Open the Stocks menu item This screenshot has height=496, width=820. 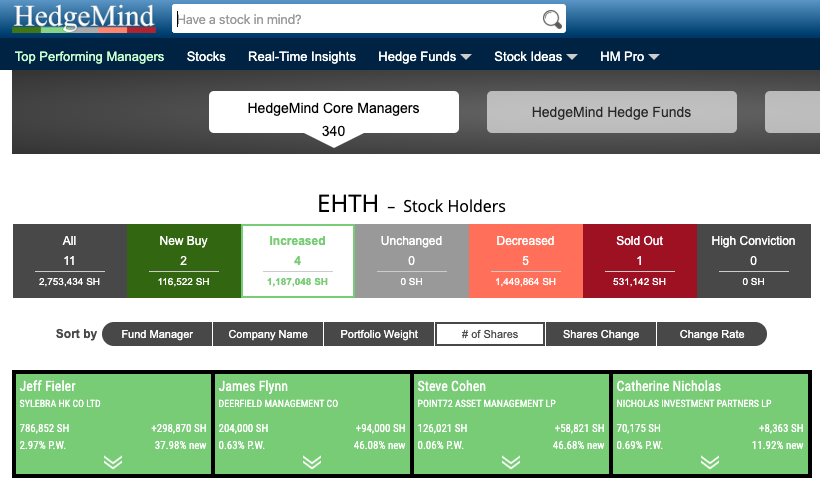click(x=206, y=57)
